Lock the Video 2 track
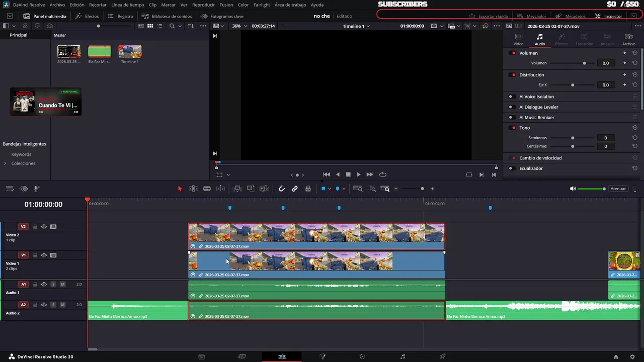This screenshot has height=362, width=644. (x=35, y=227)
